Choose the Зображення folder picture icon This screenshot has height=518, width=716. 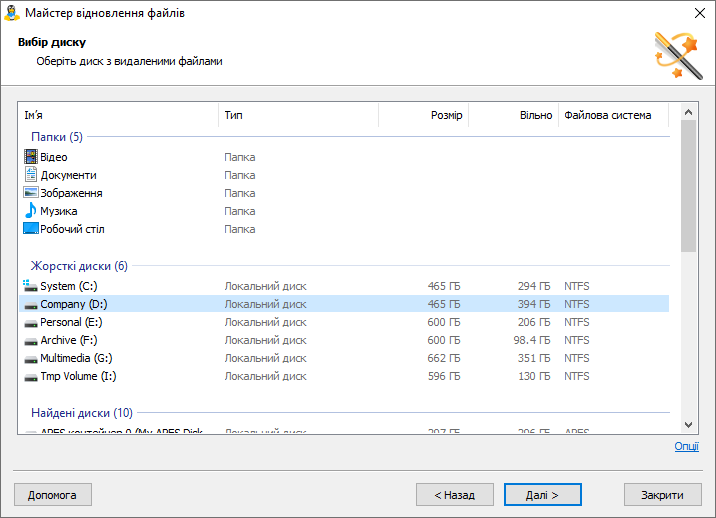coord(31,193)
